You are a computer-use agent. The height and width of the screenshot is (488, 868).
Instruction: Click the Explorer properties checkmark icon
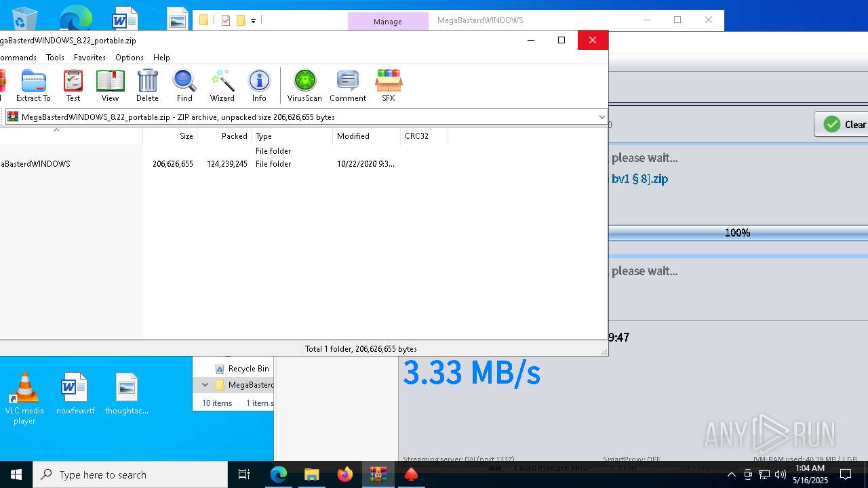(x=226, y=20)
